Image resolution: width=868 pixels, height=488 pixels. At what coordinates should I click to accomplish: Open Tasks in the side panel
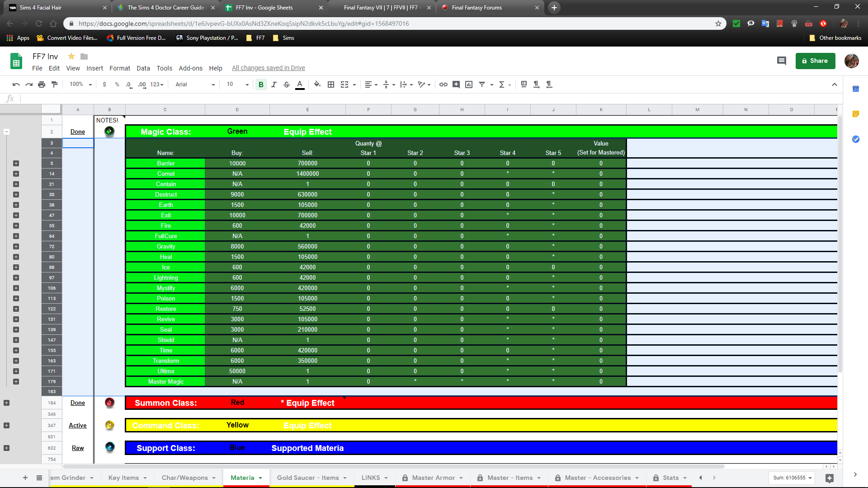[x=855, y=139]
